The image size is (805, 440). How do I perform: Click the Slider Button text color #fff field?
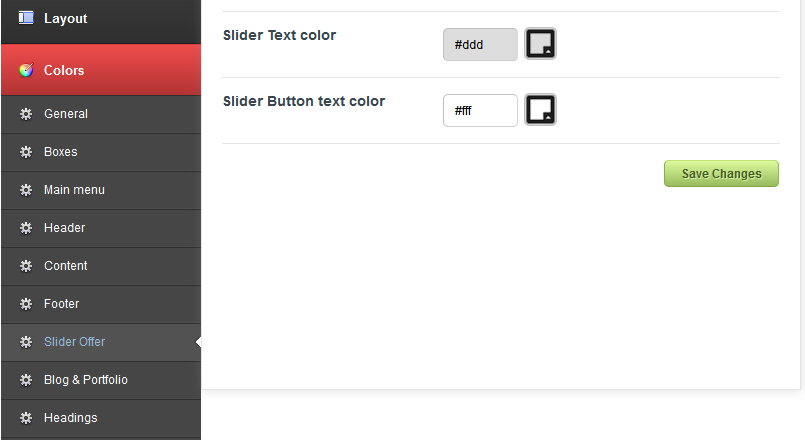[480, 111]
